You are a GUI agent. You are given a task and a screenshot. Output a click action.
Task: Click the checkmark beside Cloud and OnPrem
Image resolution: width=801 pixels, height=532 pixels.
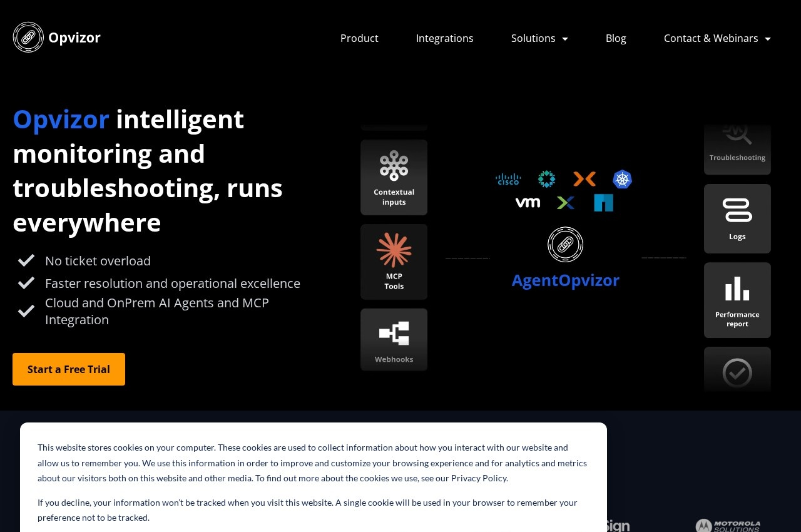pyautogui.click(x=26, y=311)
